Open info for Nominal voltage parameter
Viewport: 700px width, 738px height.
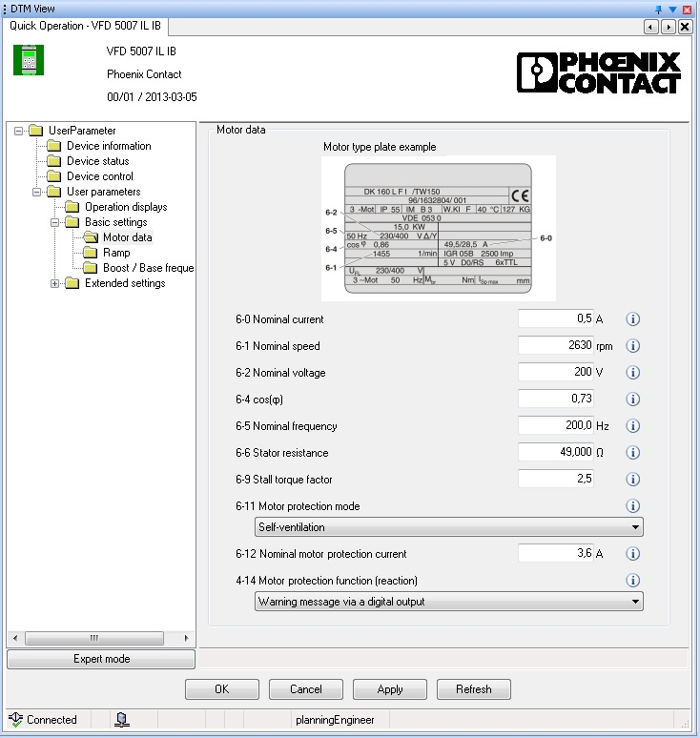point(632,373)
